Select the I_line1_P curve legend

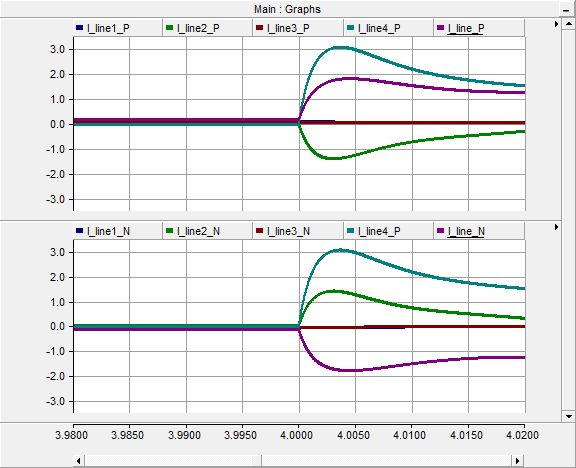click(108, 28)
